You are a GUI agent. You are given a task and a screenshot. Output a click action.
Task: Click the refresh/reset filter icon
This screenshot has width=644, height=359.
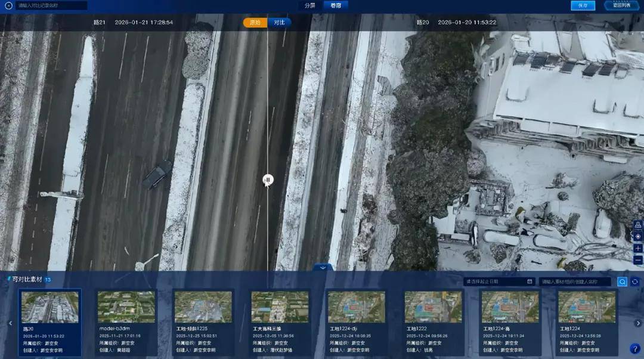635,281
